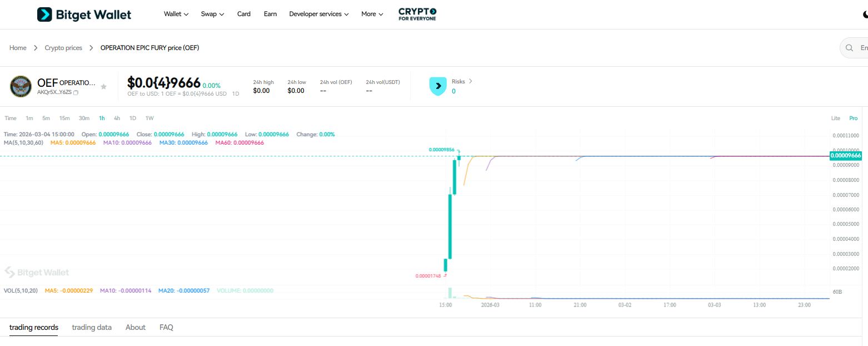
Task: Expand the More menu
Action: pos(372,14)
